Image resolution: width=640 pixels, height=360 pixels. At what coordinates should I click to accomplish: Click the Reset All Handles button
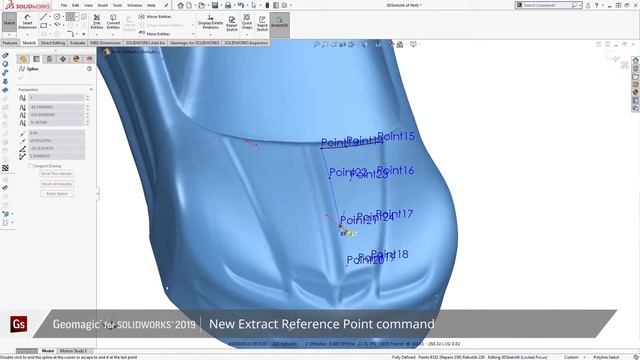coord(57,184)
